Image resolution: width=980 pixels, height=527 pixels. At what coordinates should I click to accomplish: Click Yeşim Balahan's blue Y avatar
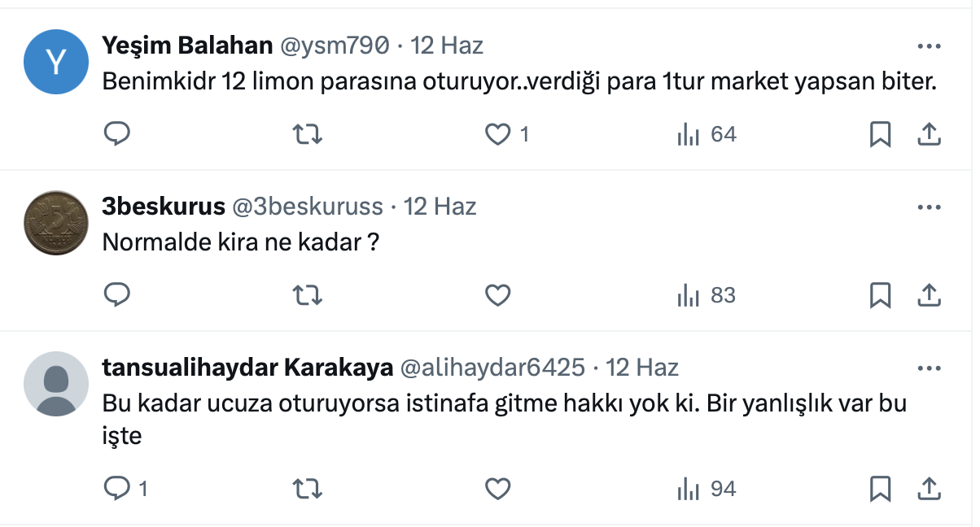click(56, 62)
